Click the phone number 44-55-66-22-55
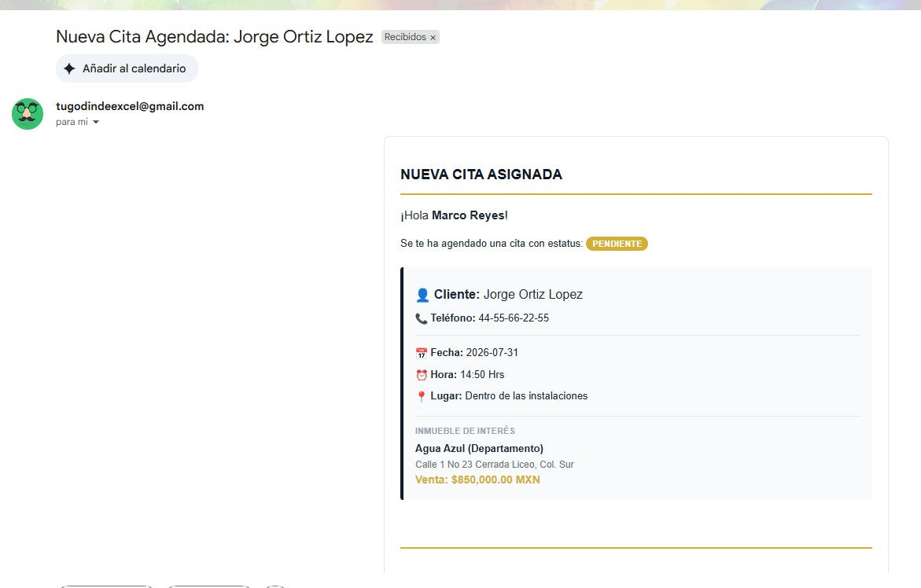 click(x=514, y=318)
